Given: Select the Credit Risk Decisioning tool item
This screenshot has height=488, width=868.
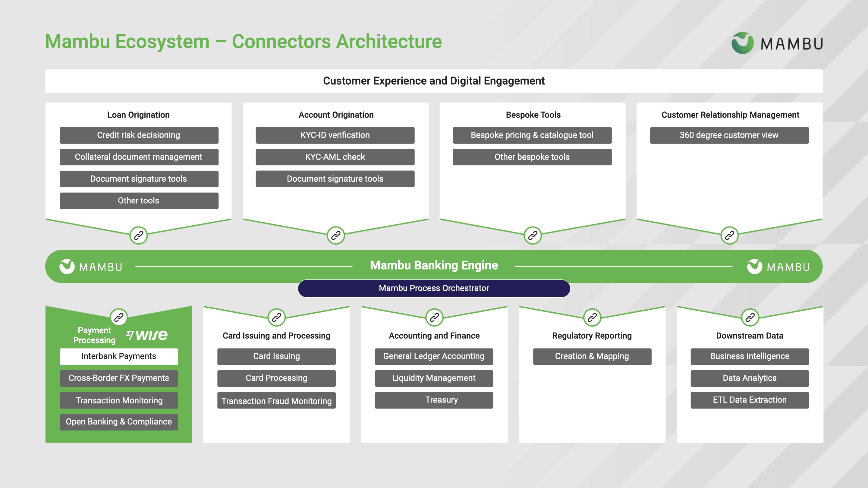Looking at the screenshot, I should click(138, 135).
